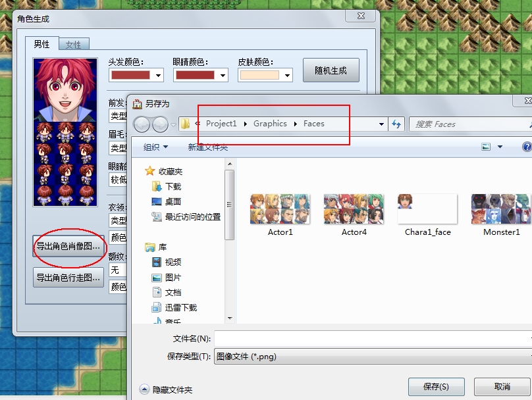
Task: Switch to the male character tab
Action: point(41,44)
